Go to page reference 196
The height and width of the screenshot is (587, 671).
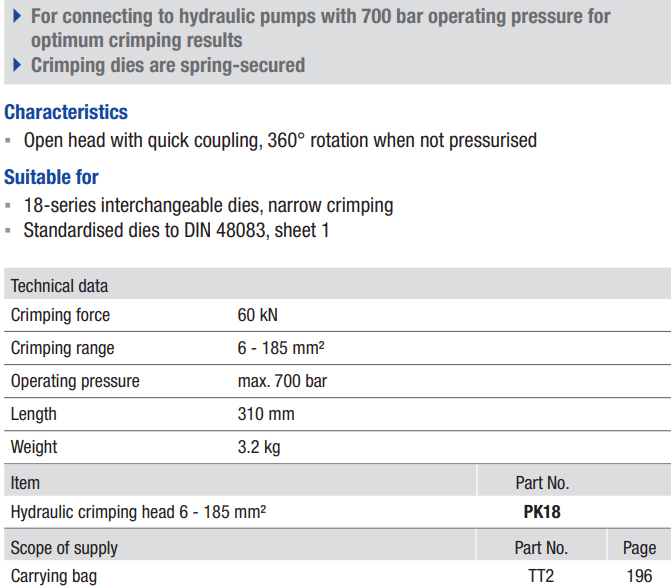639,576
